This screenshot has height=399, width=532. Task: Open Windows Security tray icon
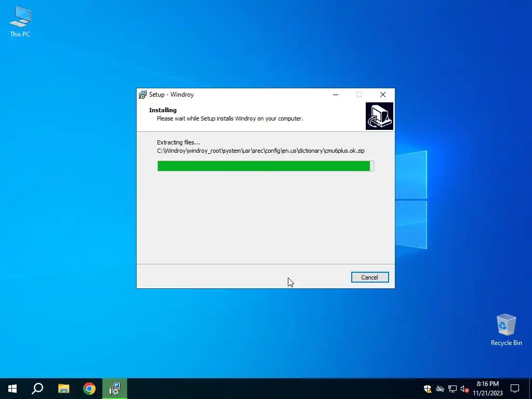pos(428,389)
